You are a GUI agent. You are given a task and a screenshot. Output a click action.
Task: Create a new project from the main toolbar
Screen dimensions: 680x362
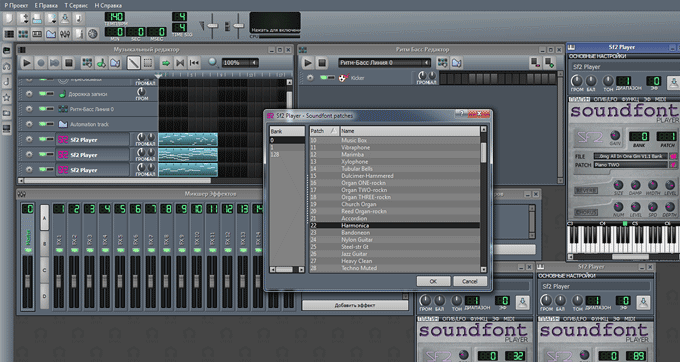[x=9, y=19]
